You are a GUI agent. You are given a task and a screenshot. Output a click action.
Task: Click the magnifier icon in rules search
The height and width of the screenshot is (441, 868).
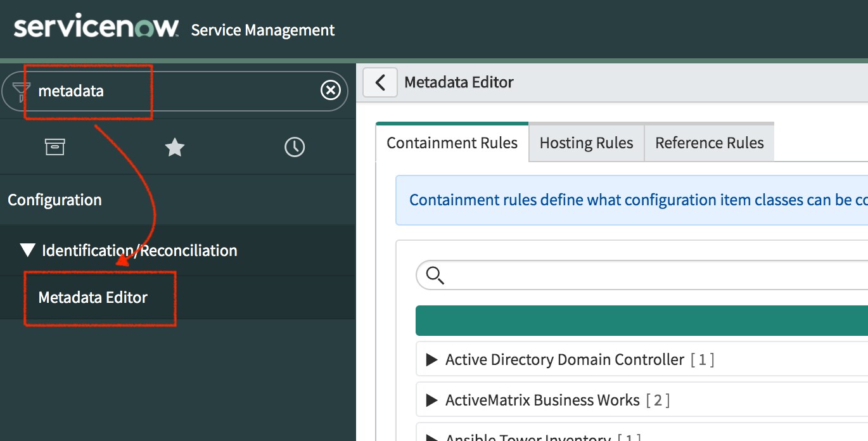(x=435, y=275)
